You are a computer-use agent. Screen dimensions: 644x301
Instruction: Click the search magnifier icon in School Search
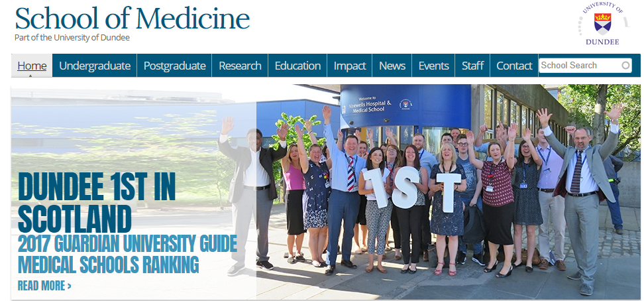click(x=625, y=66)
